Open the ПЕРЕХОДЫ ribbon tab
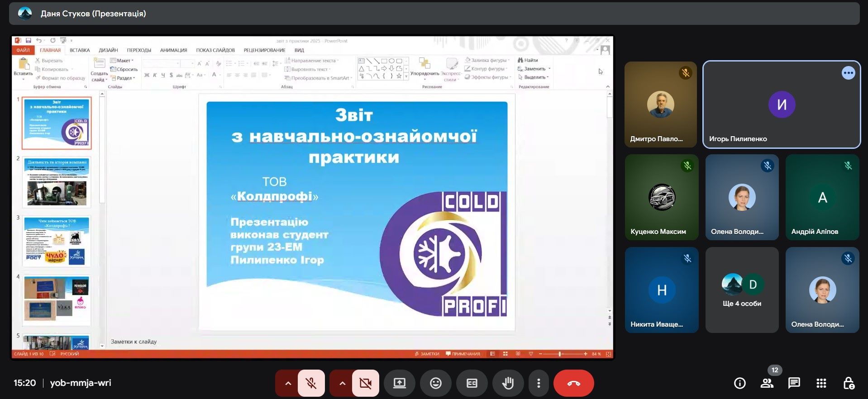Screen dimensions: 868x399 tap(139, 50)
